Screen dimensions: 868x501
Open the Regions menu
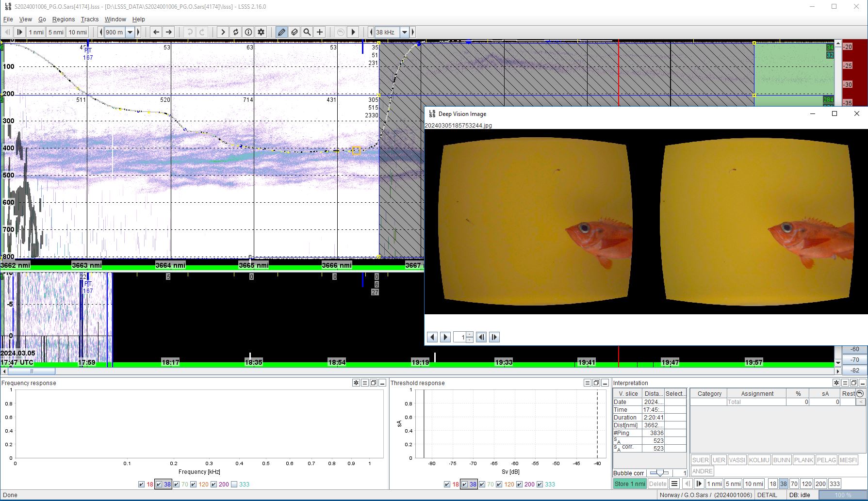coord(64,19)
